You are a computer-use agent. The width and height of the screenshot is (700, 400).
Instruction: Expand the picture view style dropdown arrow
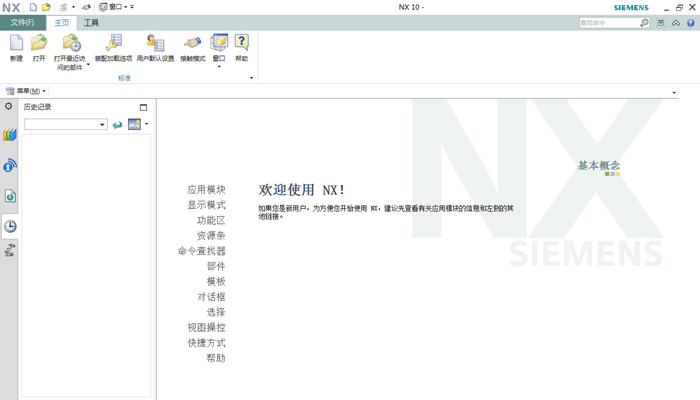click(x=146, y=124)
